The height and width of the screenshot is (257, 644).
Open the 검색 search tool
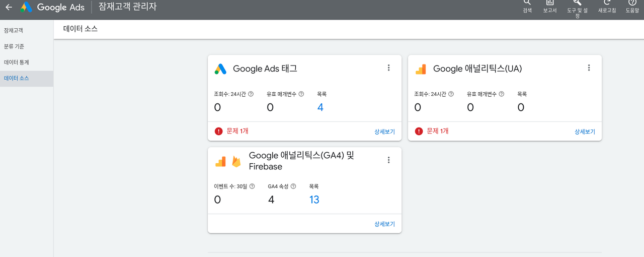tap(527, 7)
